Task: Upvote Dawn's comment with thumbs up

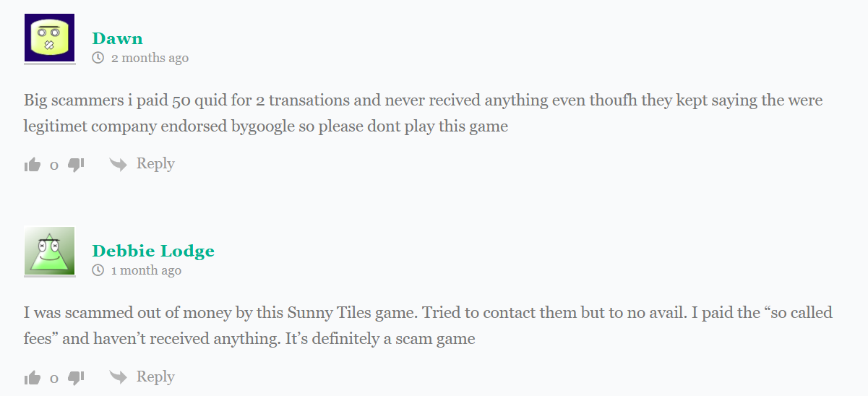Action: click(x=33, y=165)
